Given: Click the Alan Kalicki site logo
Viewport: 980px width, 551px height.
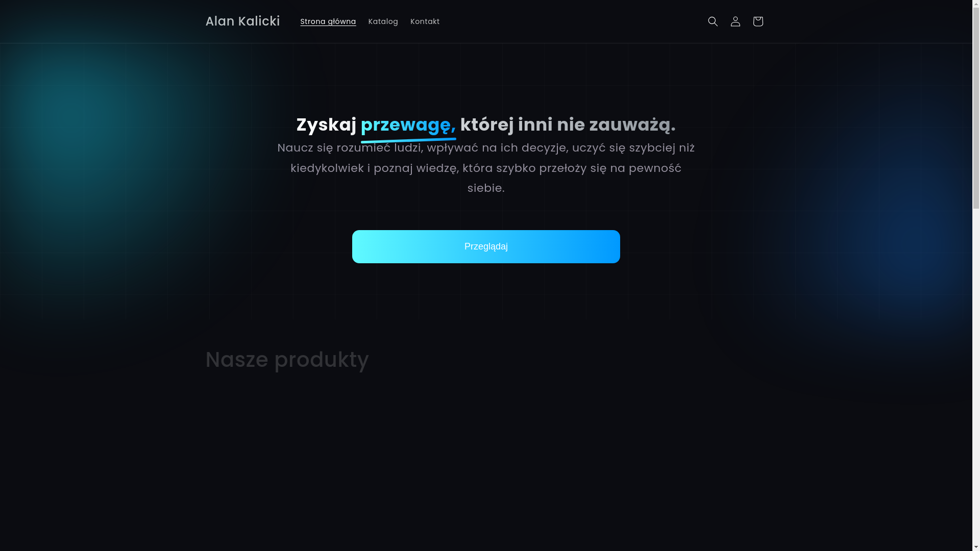Looking at the screenshot, I should tap(242, 21).
